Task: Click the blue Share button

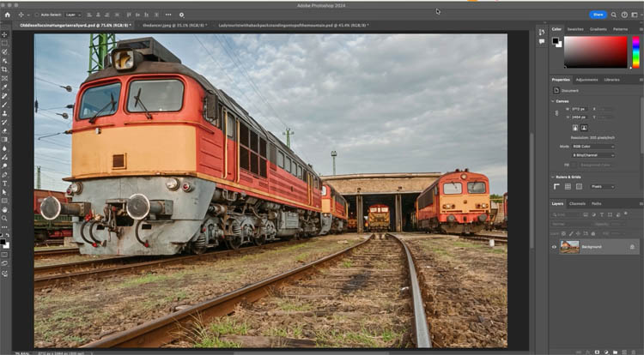Action: click(x=598, y=15)
